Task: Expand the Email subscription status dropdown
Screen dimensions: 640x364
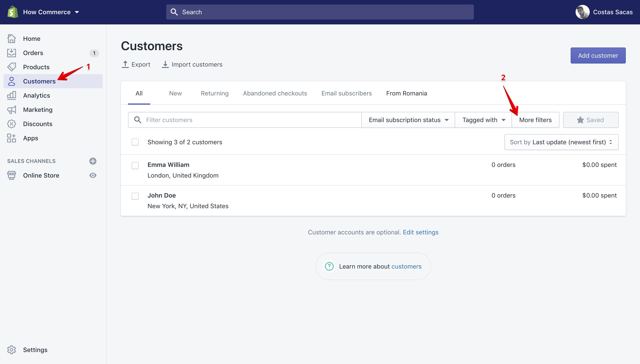Action: click(x=408, y=120)
